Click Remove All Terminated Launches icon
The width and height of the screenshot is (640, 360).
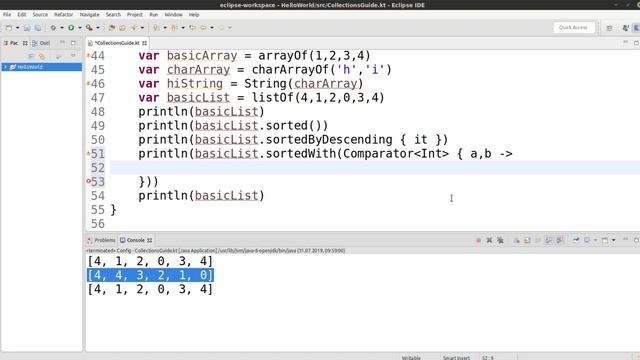[x=500, y=240]
